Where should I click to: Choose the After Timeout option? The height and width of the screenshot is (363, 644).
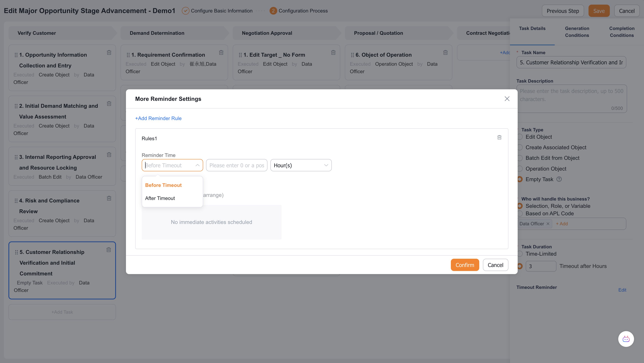pyautogui.click(x=172, y=198)
